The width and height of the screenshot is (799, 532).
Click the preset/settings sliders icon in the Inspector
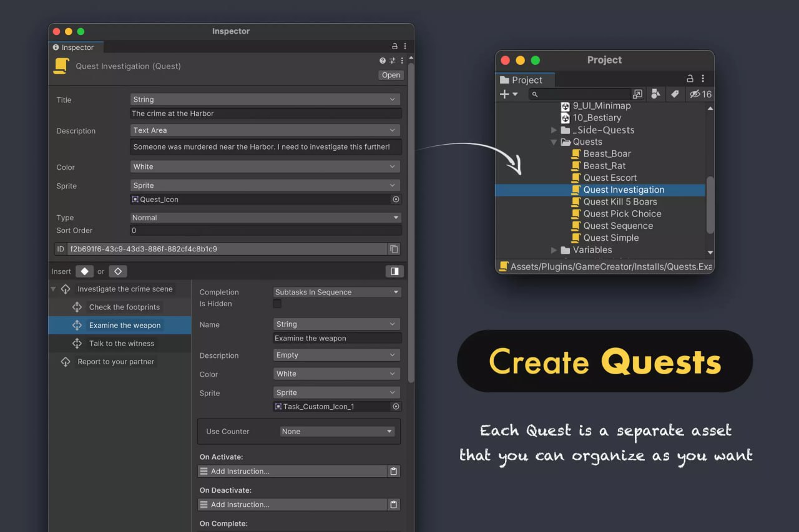point(392,60)
